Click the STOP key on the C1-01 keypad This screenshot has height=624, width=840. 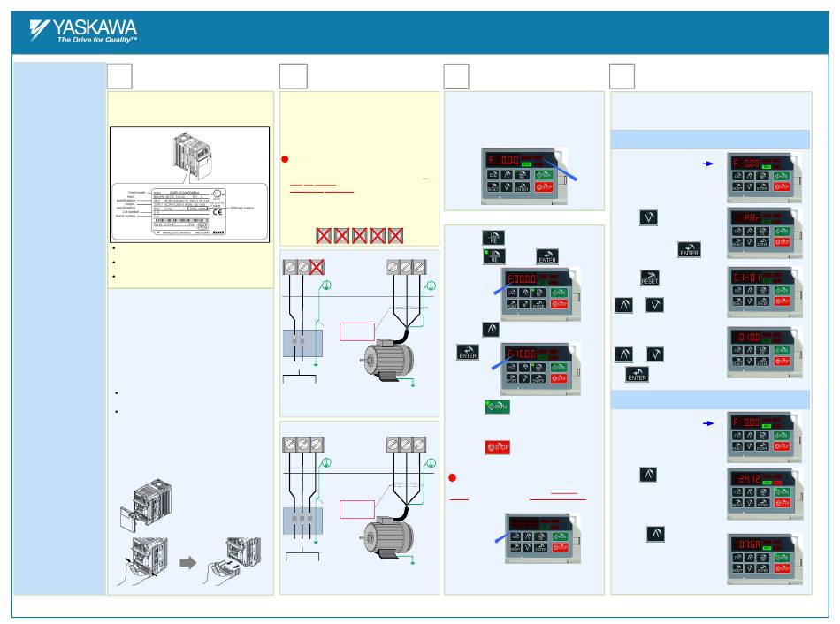pyautogui.click(x=782, y=301)
